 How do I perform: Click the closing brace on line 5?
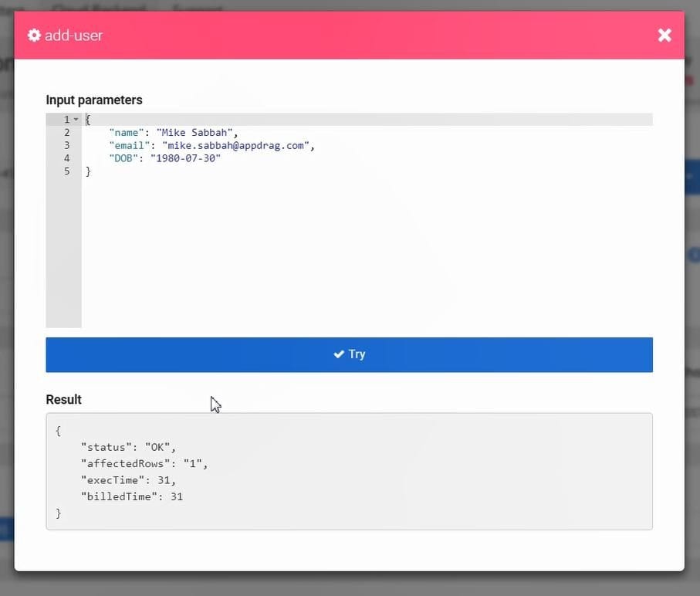[88, 171]
